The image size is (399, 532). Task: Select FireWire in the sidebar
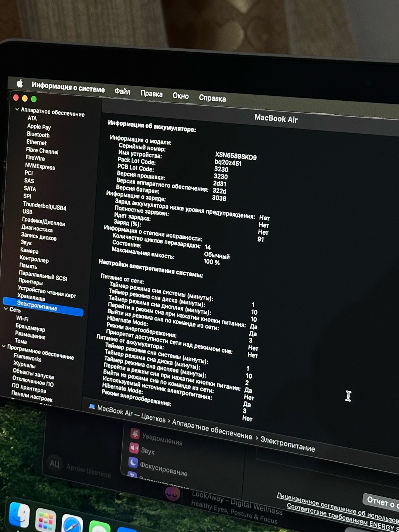tap(35, 158)
